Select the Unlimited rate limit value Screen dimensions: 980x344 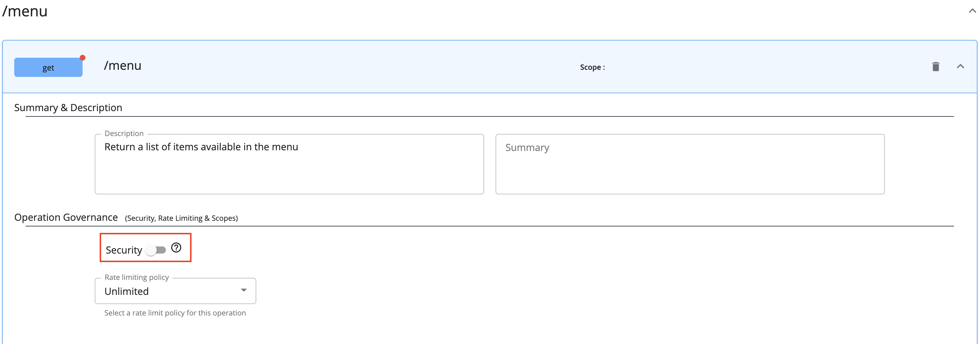pos(127,291)
